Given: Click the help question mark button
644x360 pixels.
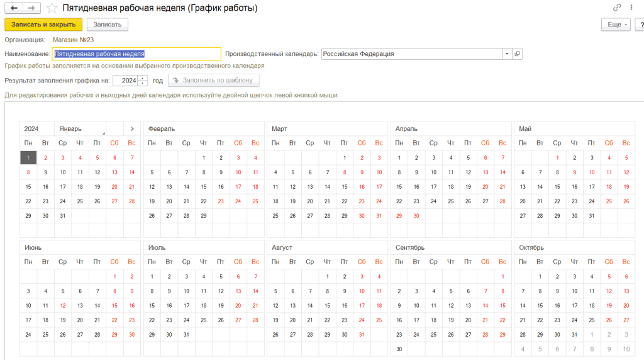Looking at the screenshot, I should [640, 25].
